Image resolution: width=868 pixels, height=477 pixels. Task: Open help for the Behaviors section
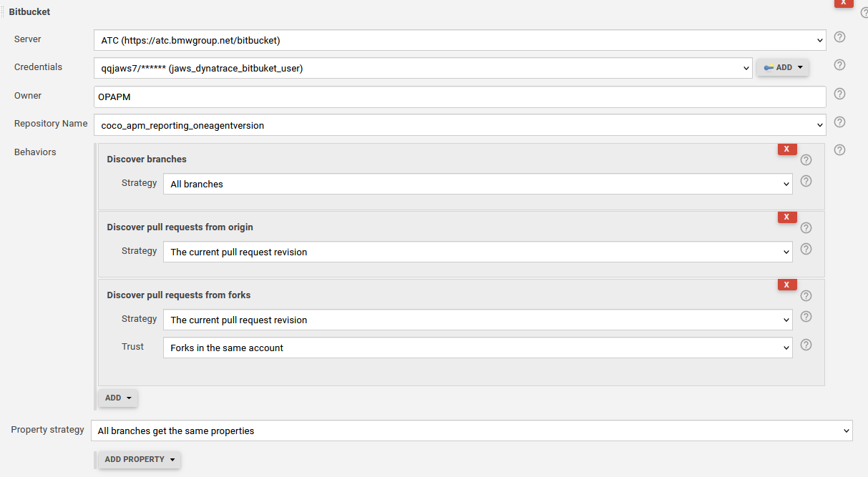click(x=839, y=150)
